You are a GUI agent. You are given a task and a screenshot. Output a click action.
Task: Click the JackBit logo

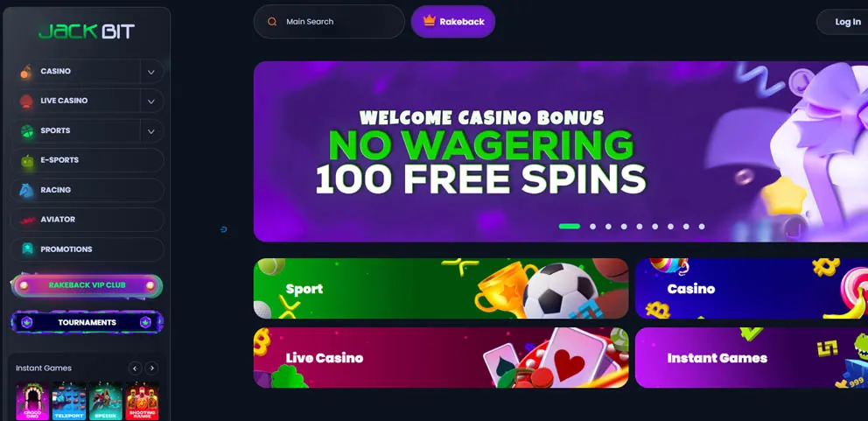pyautogui.click(x=87, y=31)
